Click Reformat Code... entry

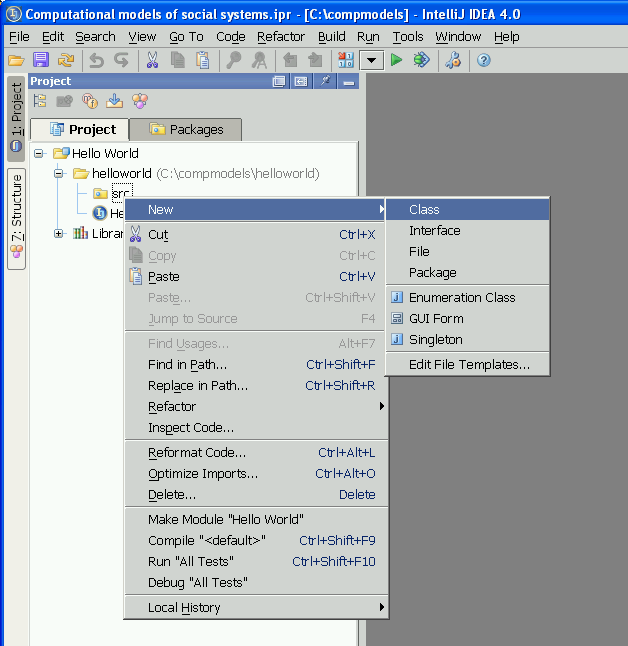tap(255, 453)
